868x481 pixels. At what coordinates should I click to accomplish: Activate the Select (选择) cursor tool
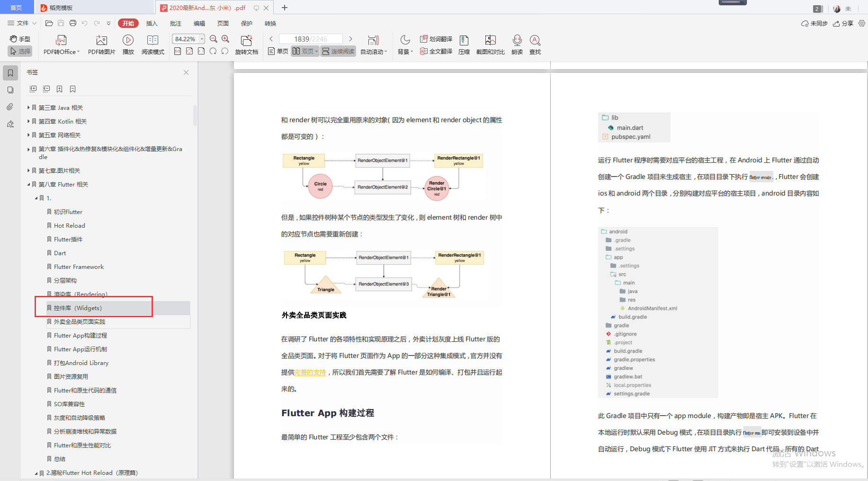[20, 51]
